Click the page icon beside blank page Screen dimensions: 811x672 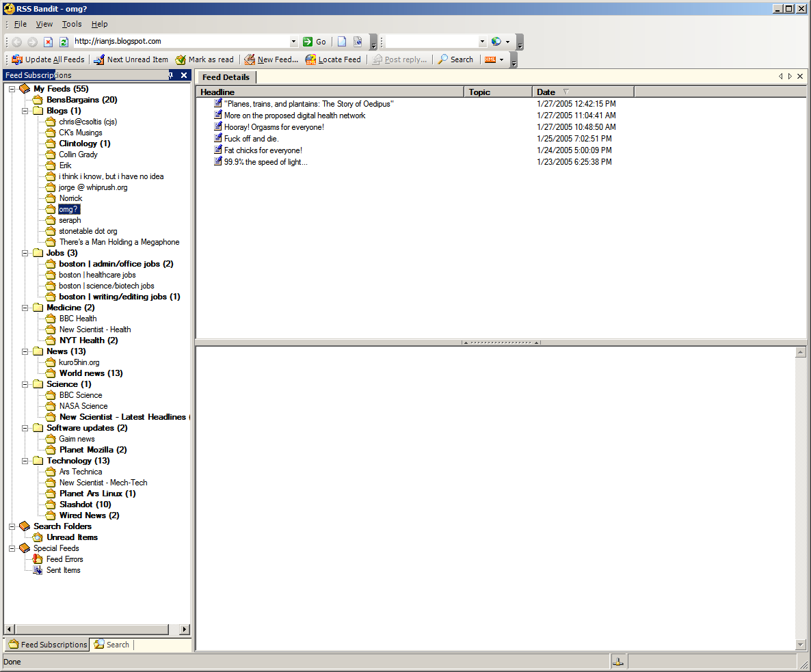click(358, 42)
